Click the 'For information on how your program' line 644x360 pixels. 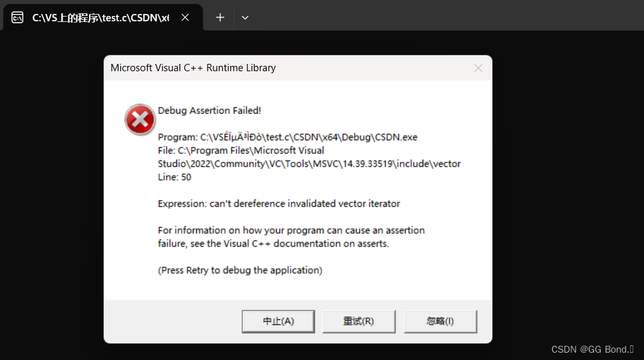point(291,230)
